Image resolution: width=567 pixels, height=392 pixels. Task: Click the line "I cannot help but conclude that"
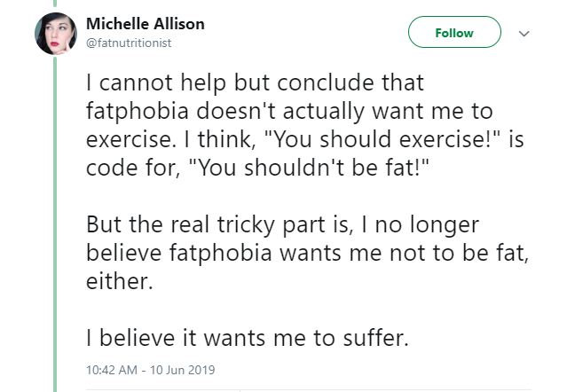click(256, 83)
